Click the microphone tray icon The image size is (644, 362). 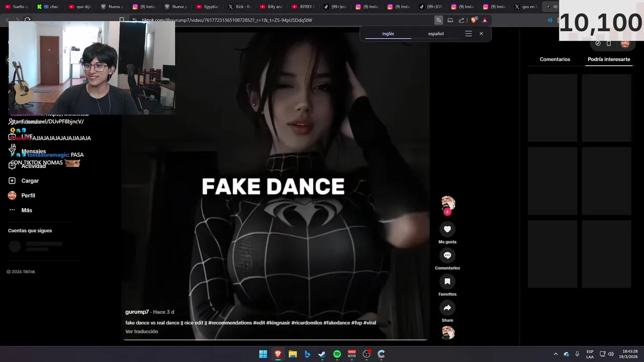577,354
